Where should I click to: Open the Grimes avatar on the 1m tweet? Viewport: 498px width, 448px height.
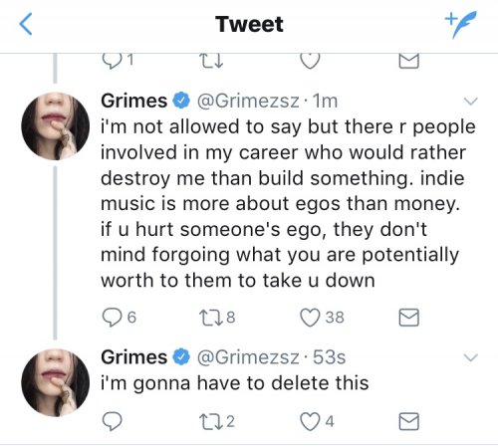click(56, 126)
